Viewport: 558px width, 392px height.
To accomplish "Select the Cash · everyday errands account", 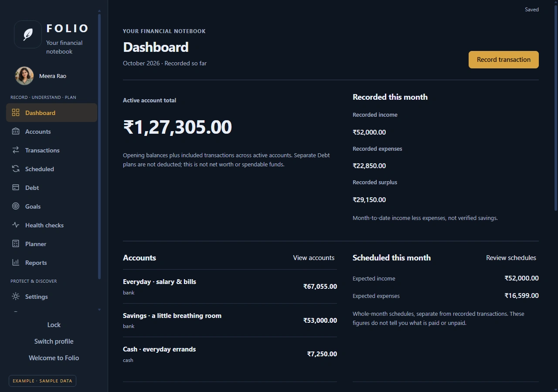I will [x=230, y=354].
